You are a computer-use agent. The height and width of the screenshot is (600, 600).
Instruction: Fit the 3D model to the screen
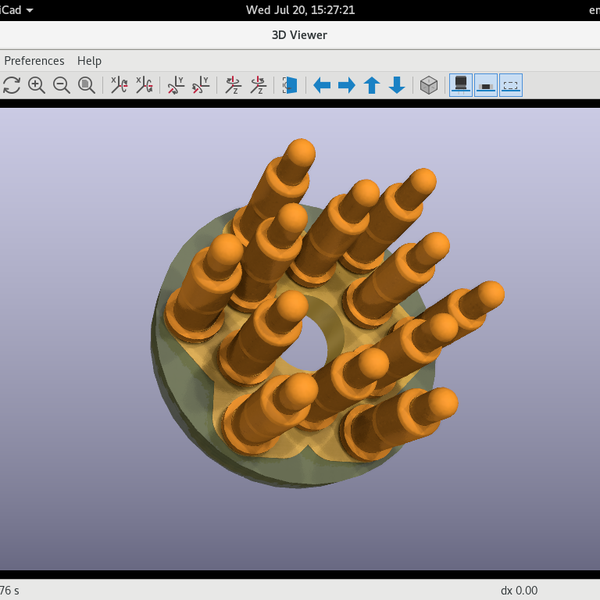pos(86,85)
